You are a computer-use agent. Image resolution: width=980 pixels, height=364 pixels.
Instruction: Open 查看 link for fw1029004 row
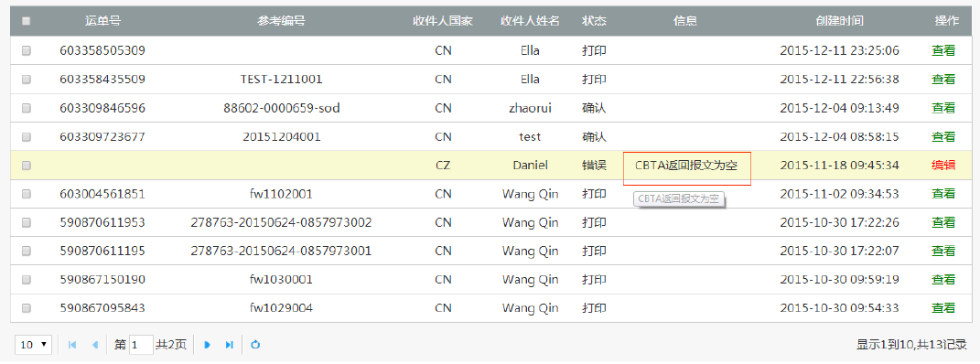[x=943, y=308]
